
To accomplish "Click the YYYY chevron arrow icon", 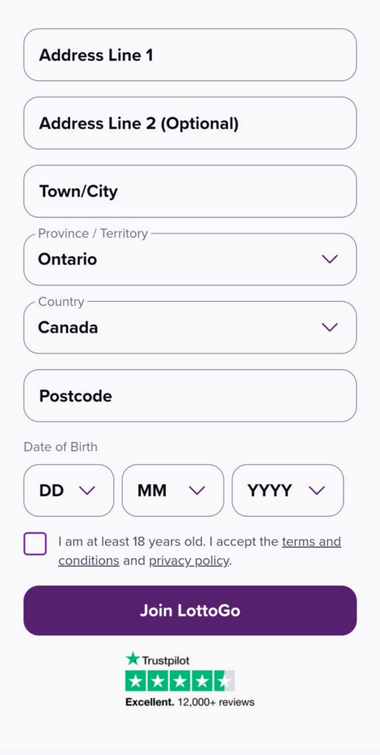I will click(x=317, y=491).
